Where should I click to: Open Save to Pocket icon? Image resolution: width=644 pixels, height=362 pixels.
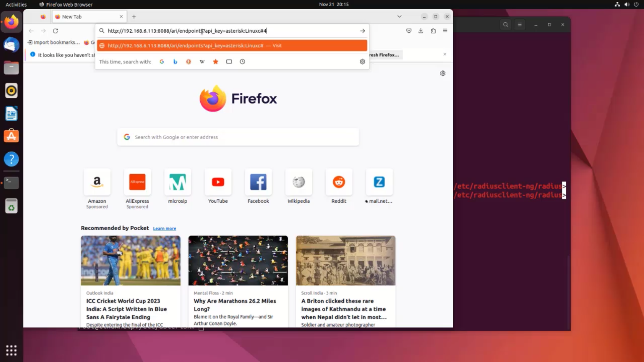tap(409, 31)
